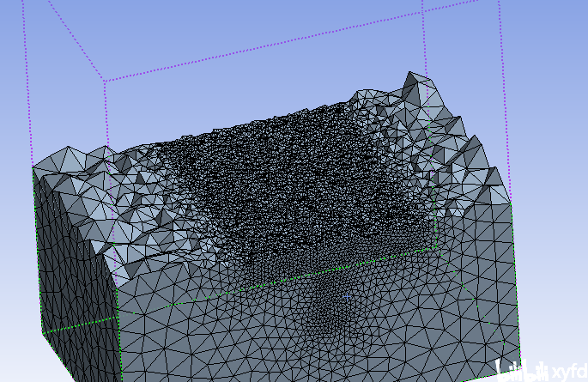This screenshot has width=588, height=382.
Task: Click the green dotted vertical line inside right mesh
Action: pyautogui.click(x=433, y=210)
